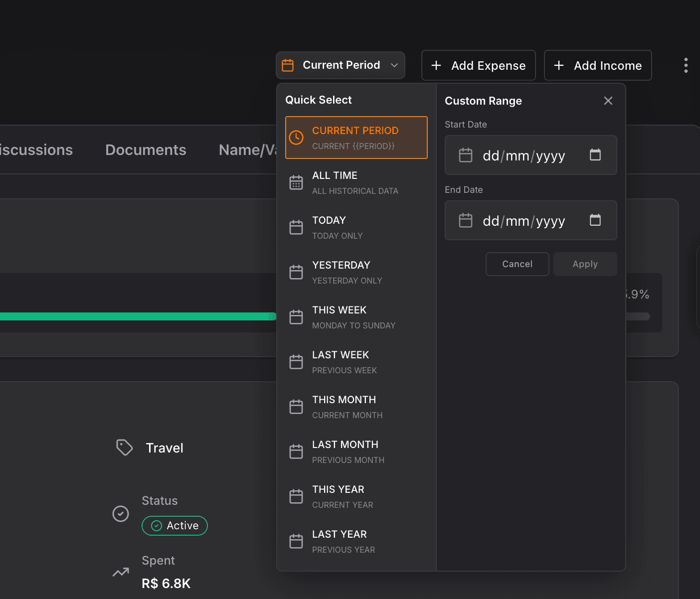
Task: Click the calendar icon inside Current Period button
Action: (x=288, y=65)
